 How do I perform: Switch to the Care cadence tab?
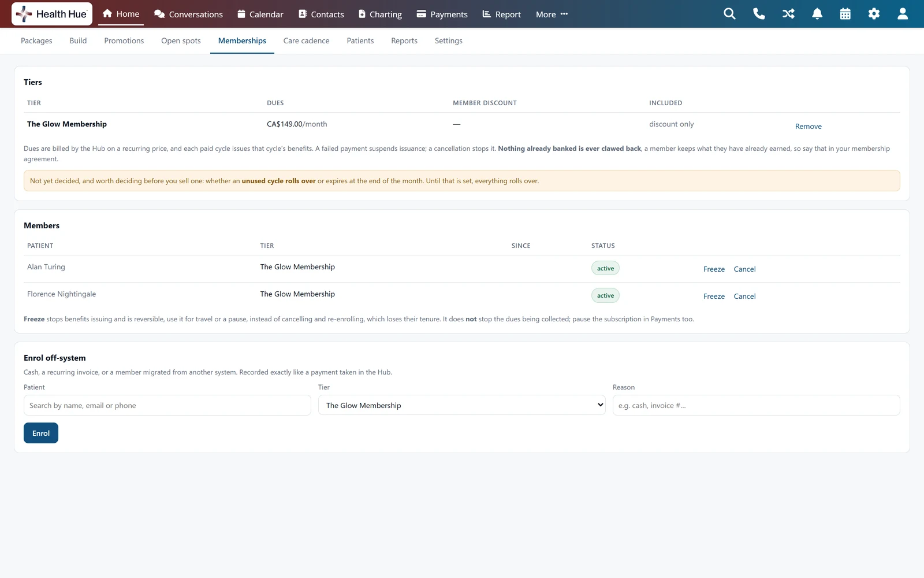tap(306, 40)
